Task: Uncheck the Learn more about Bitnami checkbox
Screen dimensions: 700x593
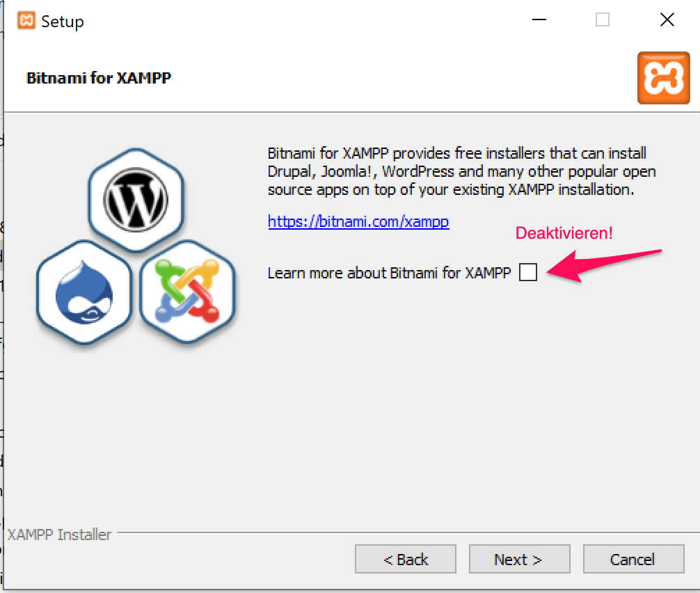Action: tap(528, 272)
